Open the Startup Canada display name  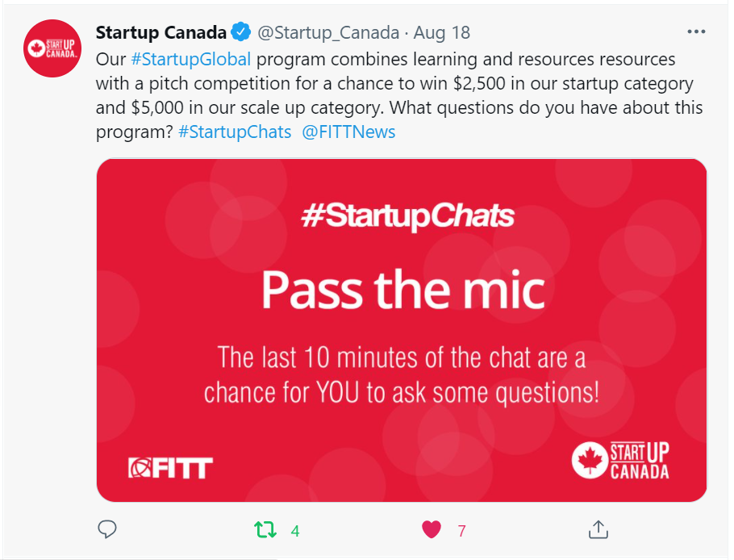(x=161, y=33)
